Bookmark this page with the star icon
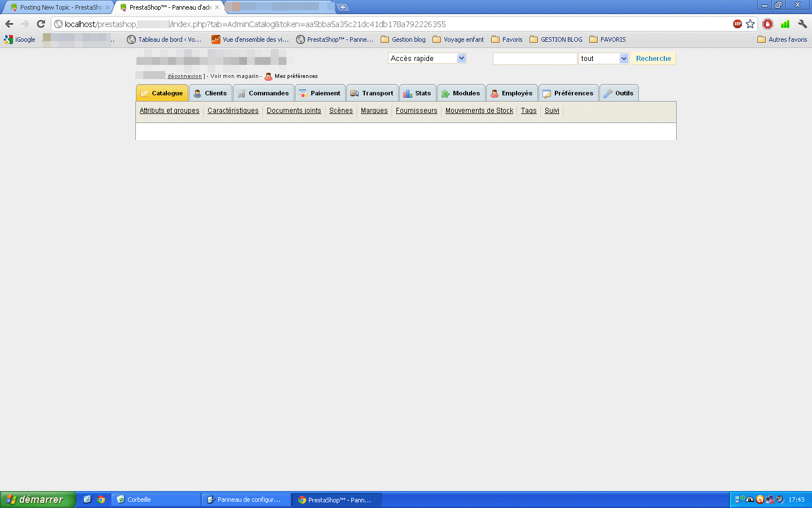The image size is (812, 508). 750,24
